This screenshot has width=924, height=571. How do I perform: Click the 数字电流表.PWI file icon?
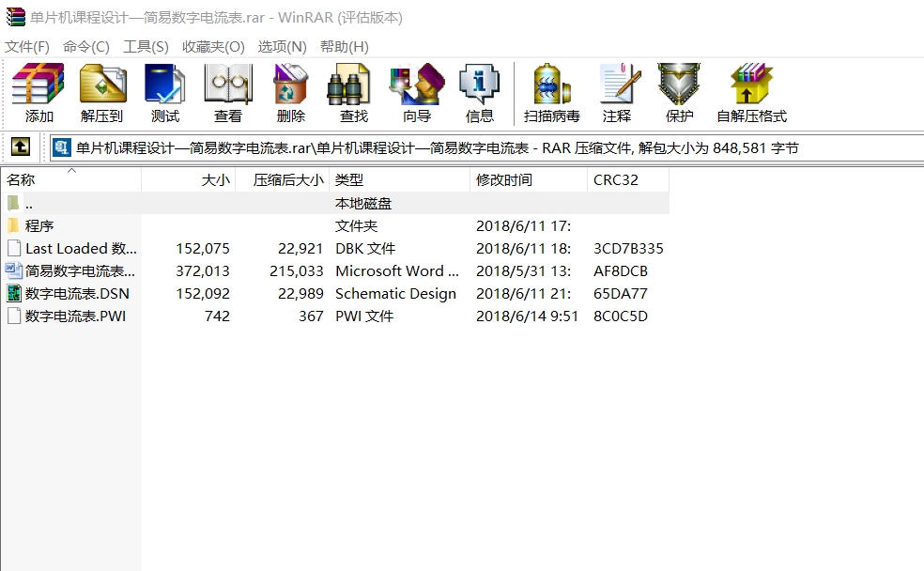(13, 316)
